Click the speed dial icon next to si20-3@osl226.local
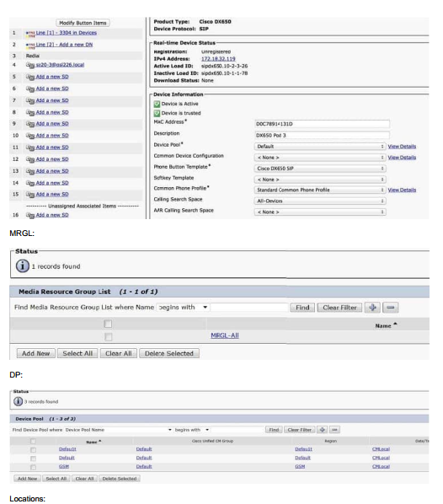This screenshot has width=443, height=504. pyautogui.click(x=30, y=65)
